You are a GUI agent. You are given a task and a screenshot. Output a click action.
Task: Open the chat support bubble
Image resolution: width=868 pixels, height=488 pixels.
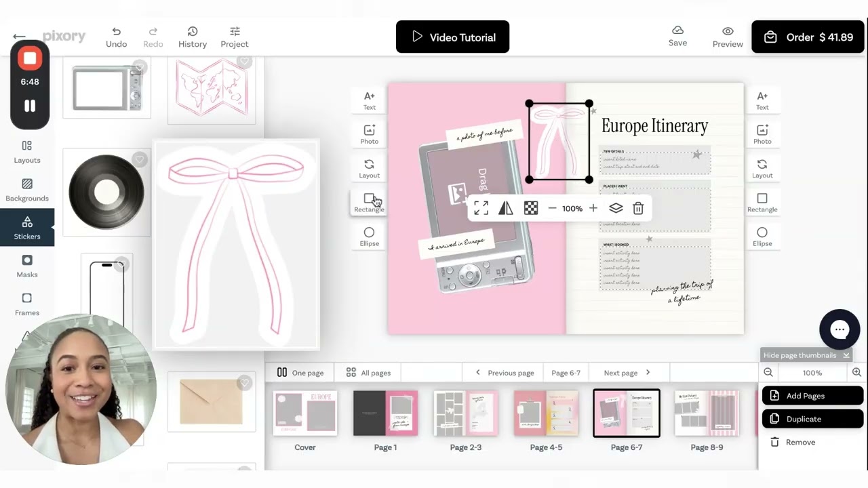click(840, 329)
